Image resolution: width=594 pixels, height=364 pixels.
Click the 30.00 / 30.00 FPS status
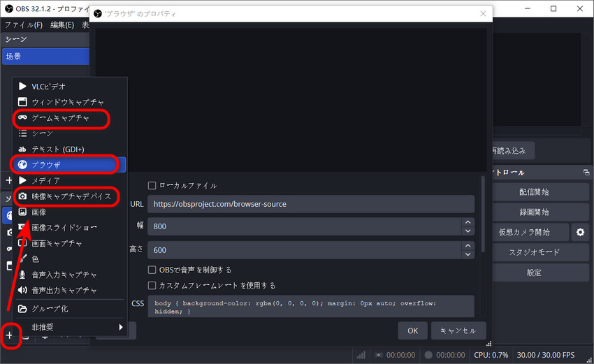(x=546, y=355)
